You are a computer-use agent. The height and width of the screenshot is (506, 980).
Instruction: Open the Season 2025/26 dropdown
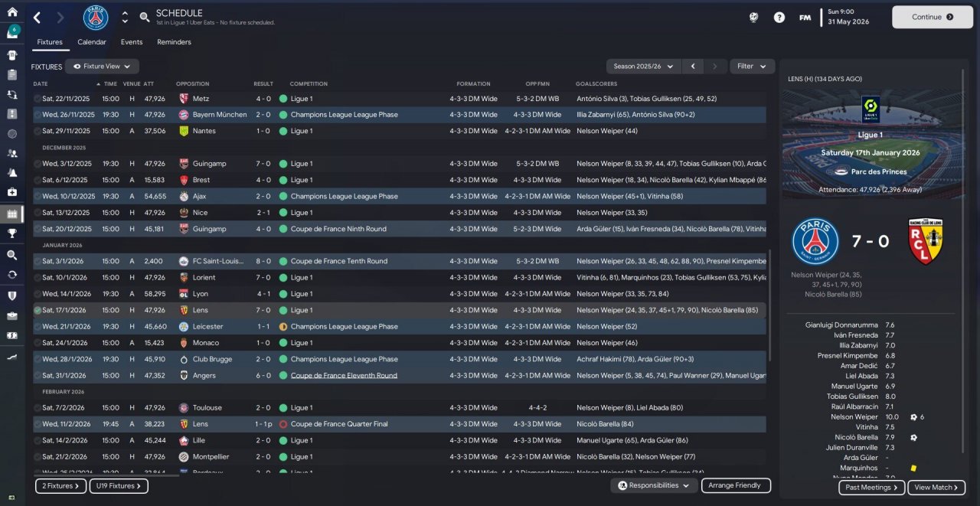coord(643,67)
